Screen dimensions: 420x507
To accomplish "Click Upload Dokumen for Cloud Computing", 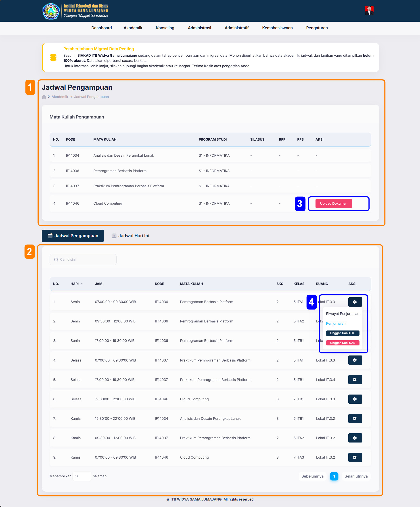I will [x=333, y=204].
